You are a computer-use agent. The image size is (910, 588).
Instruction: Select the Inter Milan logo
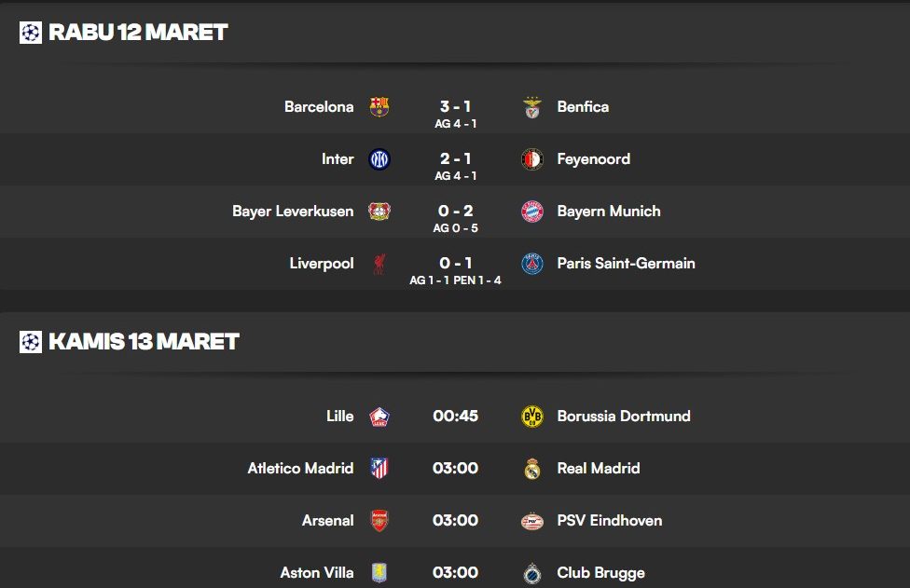[x=379, y=159]
